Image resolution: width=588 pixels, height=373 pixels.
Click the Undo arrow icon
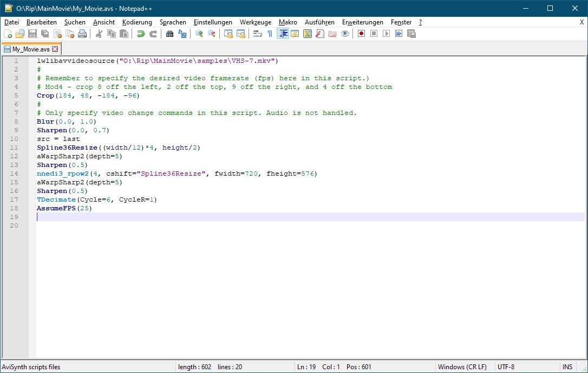tap(141, 34)
